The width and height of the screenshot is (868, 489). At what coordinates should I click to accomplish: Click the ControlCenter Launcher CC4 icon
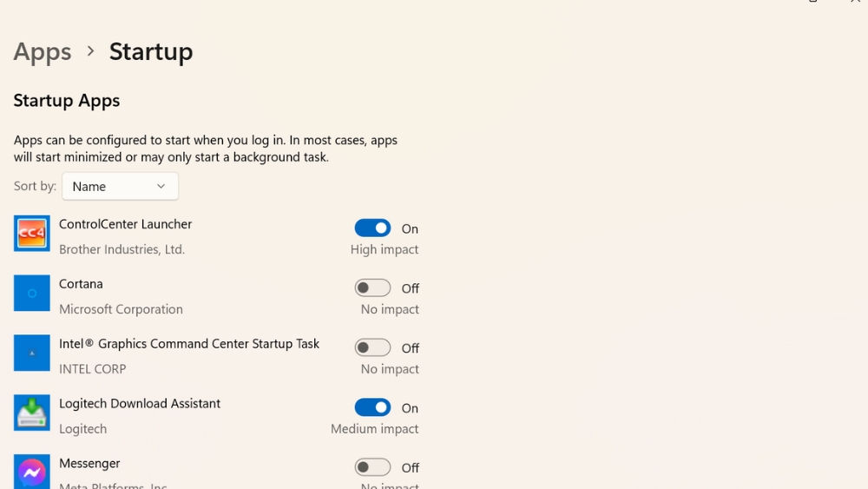(x=31, y=233)
